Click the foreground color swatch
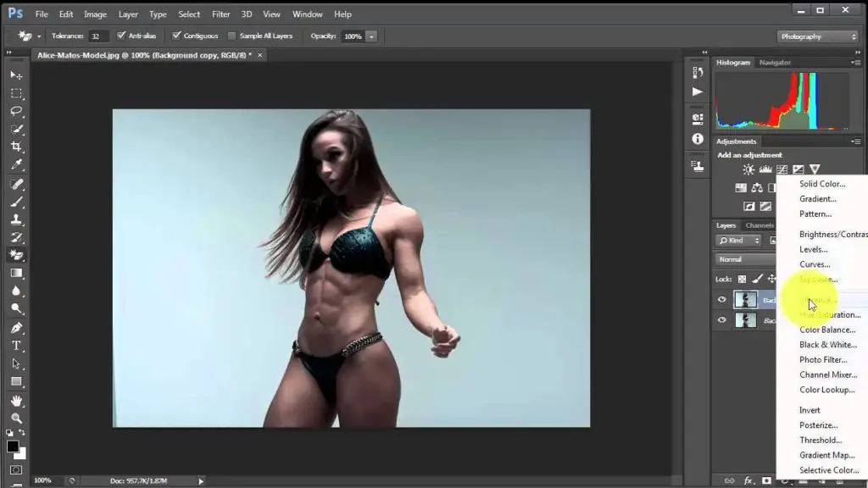The image size is (868, 488). (x=13, y=446)
